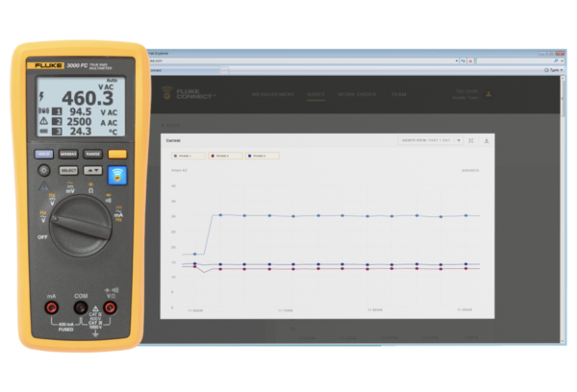The width and height of the screenshot is (577, 392).
Task: Click the VΩ input jack
Action: click(110, 307)
